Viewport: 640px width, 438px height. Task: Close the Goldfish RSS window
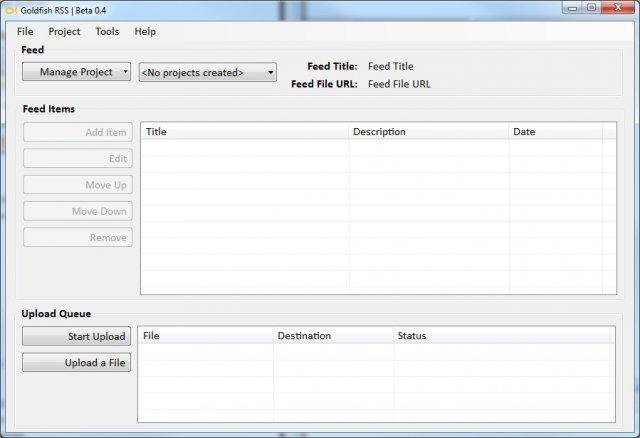click(x=618, y=7)
